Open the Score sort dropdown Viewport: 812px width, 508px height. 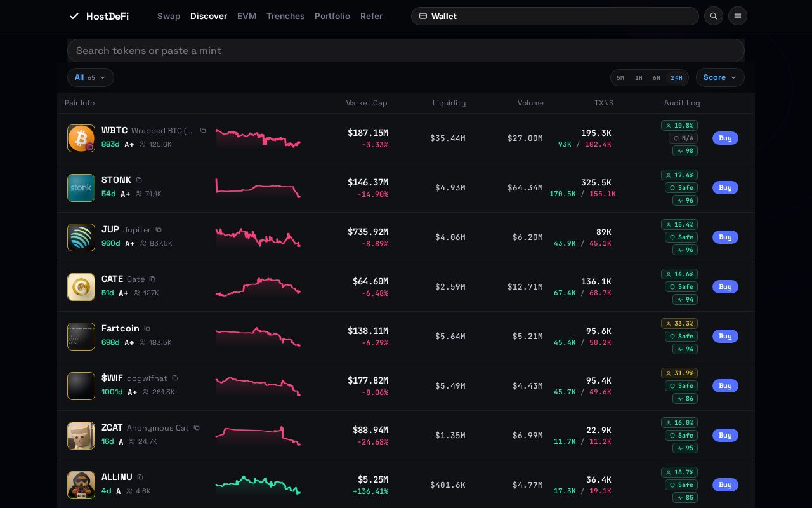point(720,77)
